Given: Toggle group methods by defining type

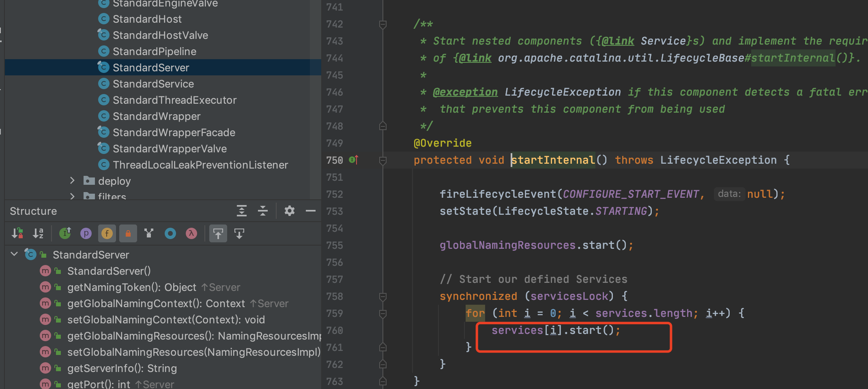Looking at the screenshot, I should [x=65, y=233].
